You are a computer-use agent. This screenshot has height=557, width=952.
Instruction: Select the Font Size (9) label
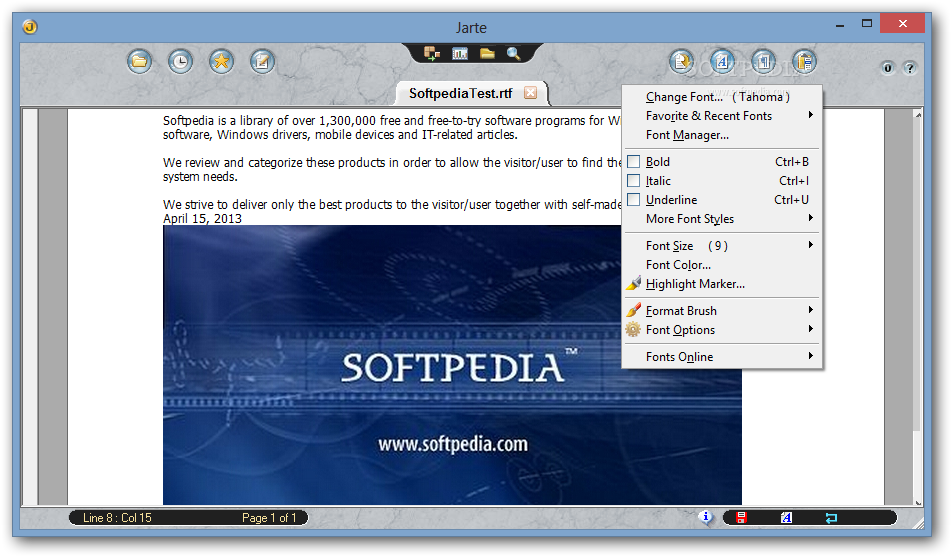(687, 245)
